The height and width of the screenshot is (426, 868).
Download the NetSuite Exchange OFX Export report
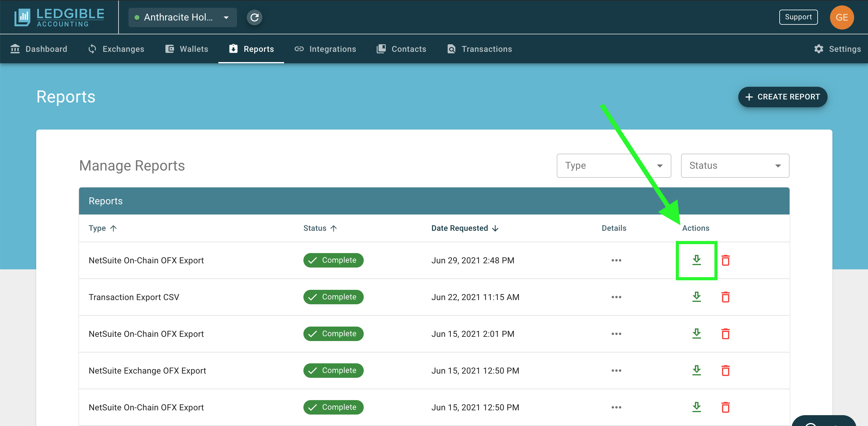696,370
